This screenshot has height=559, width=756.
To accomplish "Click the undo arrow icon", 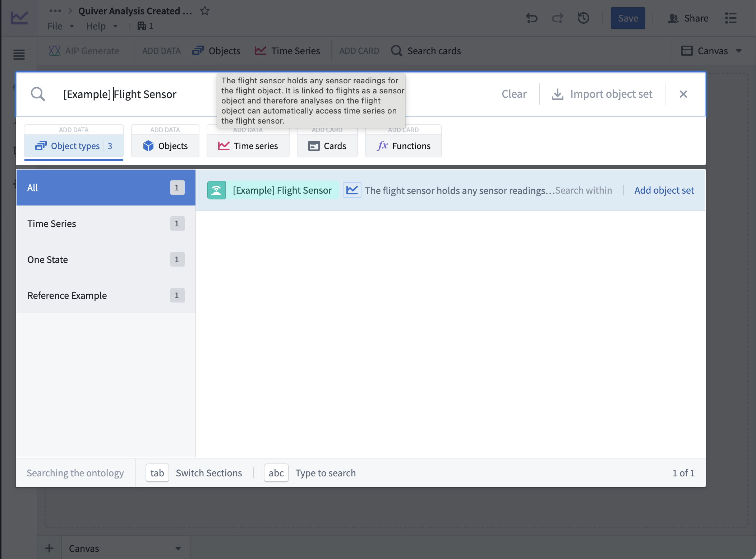I will (x=532, y=18).
